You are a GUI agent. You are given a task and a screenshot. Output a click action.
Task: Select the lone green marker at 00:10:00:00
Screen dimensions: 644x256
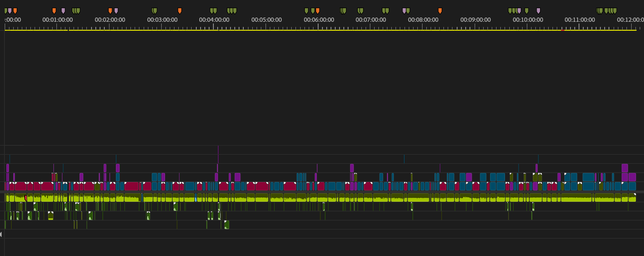pyautogui.click(x=526, y=11)
